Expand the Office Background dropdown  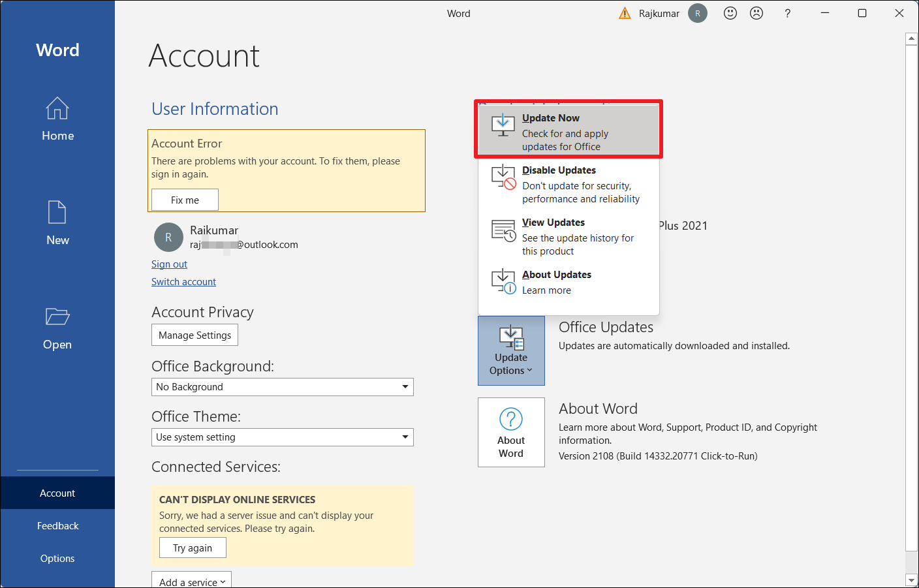pyautogui.click(x=405, y=387)
